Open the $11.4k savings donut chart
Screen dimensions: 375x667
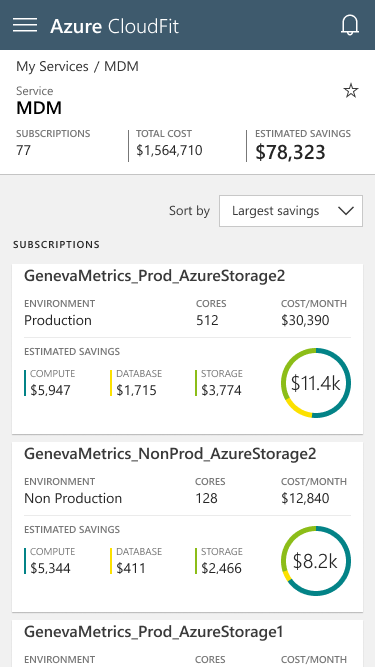(x=316, y=383)
